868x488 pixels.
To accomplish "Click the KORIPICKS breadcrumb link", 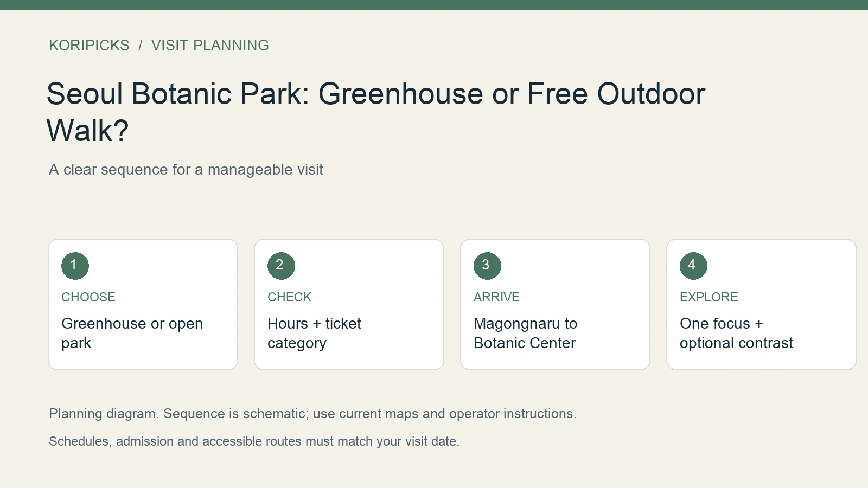I will (x=89, y=45).
